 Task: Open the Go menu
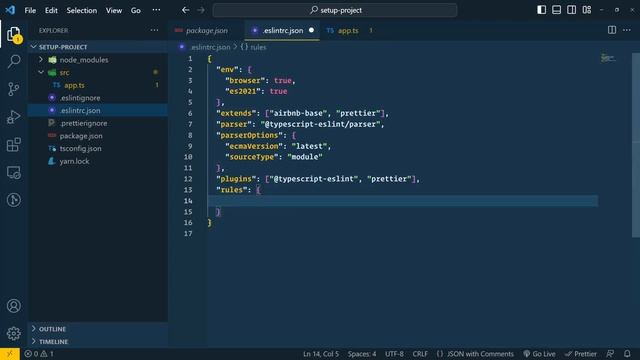coord(136,10)
